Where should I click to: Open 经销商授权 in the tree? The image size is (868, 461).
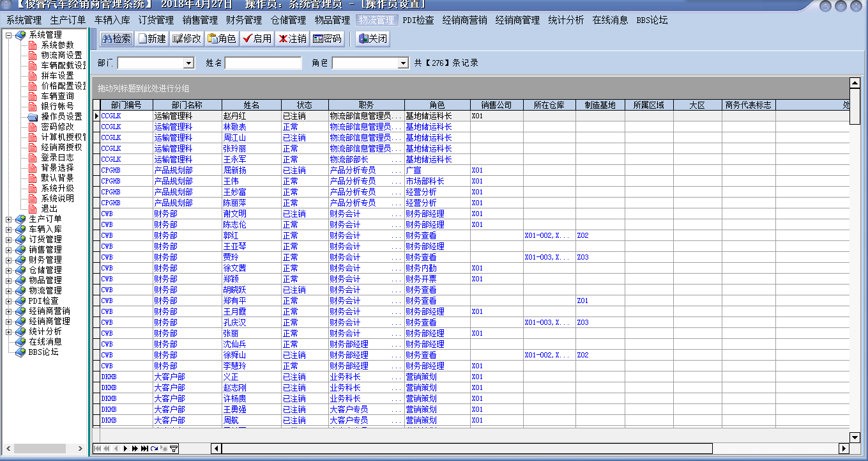(x=61, y=147)
